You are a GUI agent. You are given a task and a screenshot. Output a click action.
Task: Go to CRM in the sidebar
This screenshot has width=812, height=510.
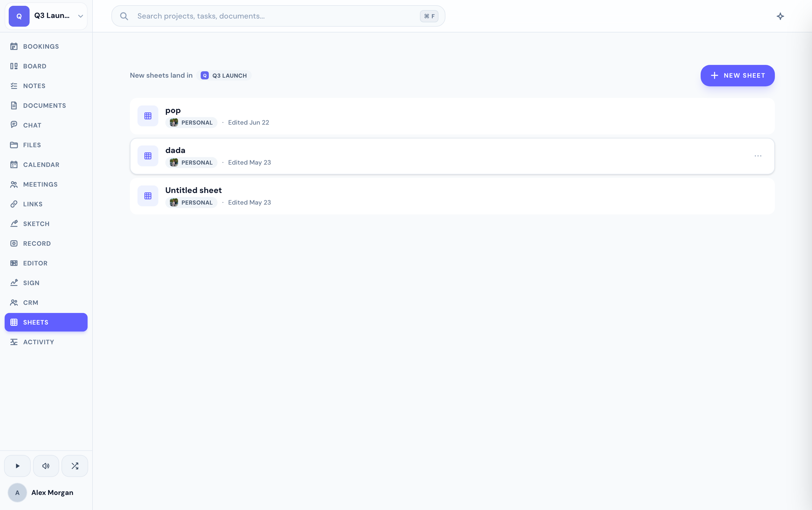click(x=46, y=303)
